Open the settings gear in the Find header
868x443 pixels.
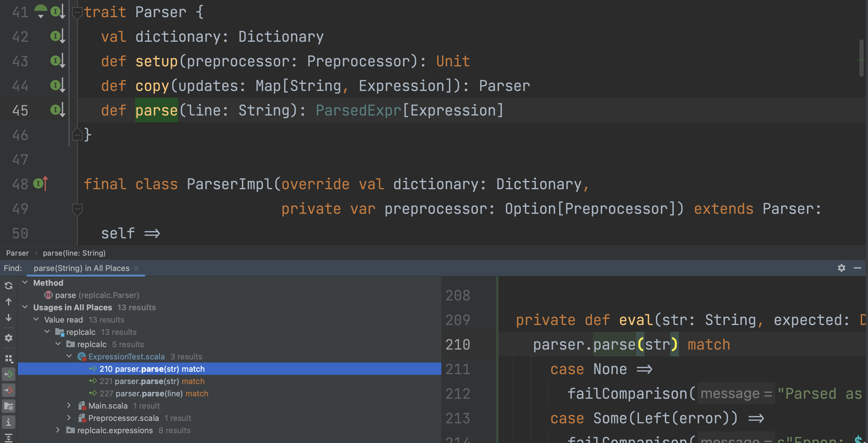(x=842, y=268)
